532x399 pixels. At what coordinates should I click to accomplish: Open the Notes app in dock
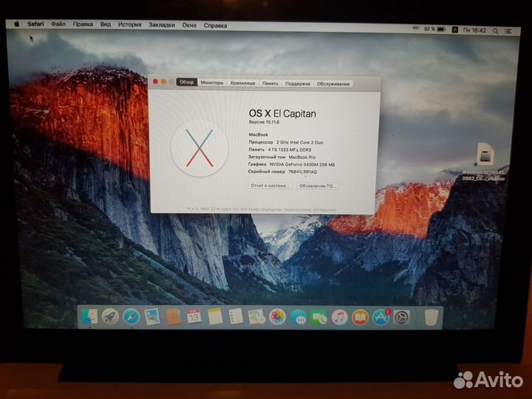point(215,317)
